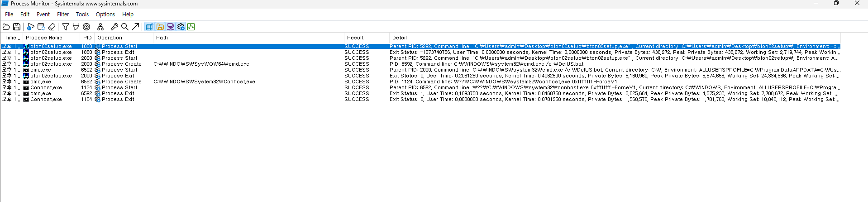The image size is (868, 202).
Task: Click the Path column header
Action: pos(248,38)
